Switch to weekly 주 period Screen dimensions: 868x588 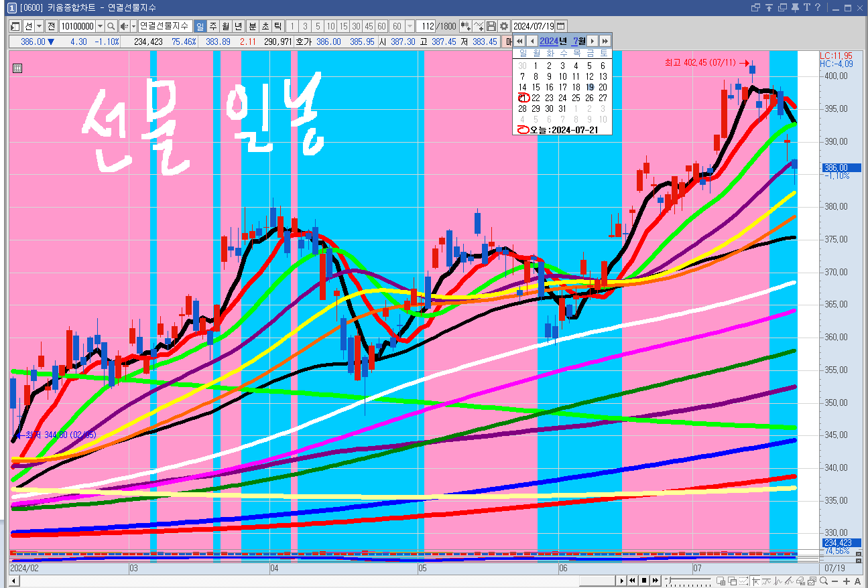213,26
